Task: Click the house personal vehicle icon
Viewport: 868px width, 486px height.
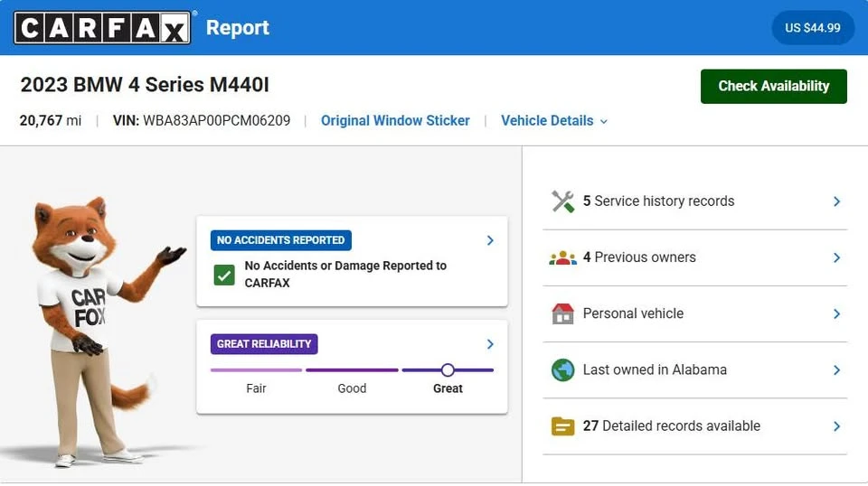Action: pos(563,313)
